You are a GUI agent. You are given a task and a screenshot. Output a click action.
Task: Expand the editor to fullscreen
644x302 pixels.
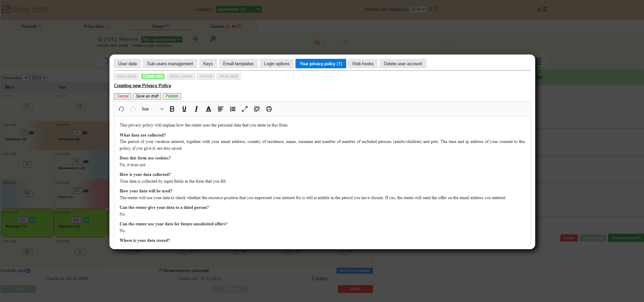(245, 109)
